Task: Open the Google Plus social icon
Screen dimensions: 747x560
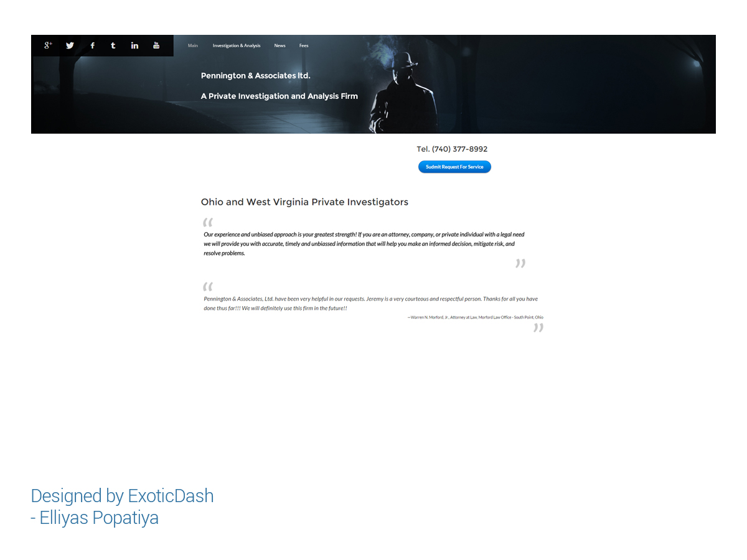Action: [48, 45]
